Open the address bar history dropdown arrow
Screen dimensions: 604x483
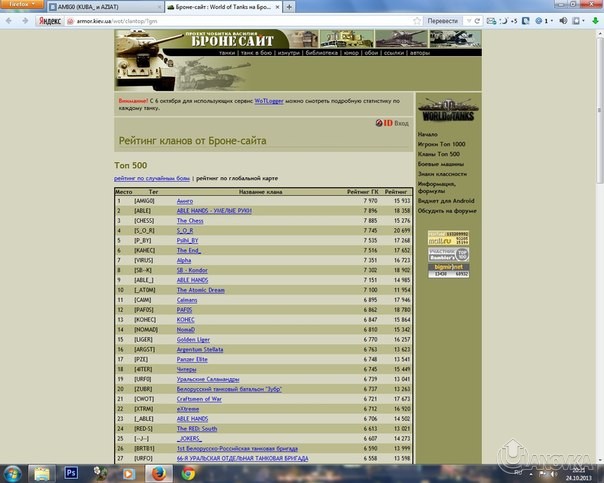[x=468, y=21]
